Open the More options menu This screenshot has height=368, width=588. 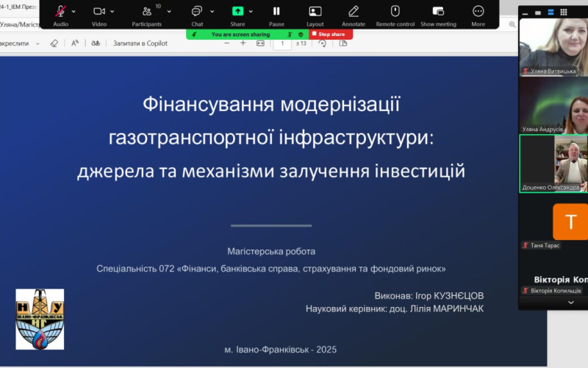478,12
